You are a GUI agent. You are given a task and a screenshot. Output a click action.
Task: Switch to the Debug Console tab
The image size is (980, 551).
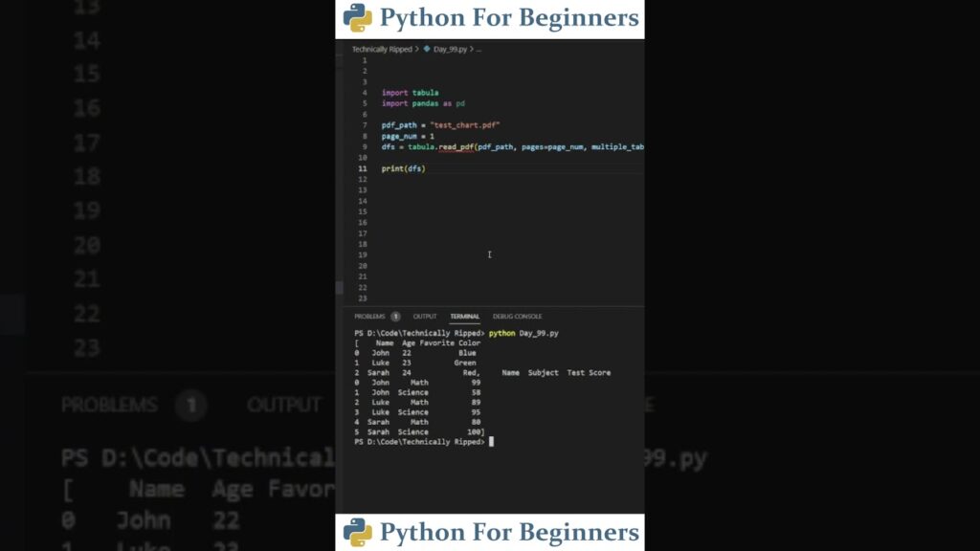(x=517, y=317)
